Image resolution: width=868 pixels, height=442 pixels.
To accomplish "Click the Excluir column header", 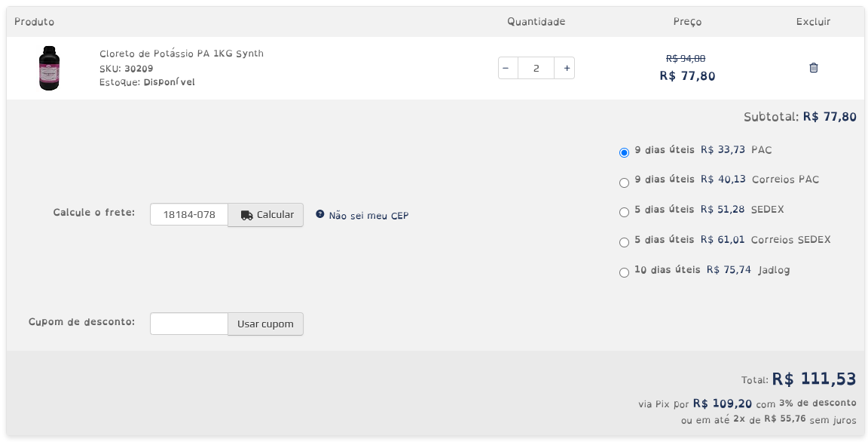I will [813, 22].
